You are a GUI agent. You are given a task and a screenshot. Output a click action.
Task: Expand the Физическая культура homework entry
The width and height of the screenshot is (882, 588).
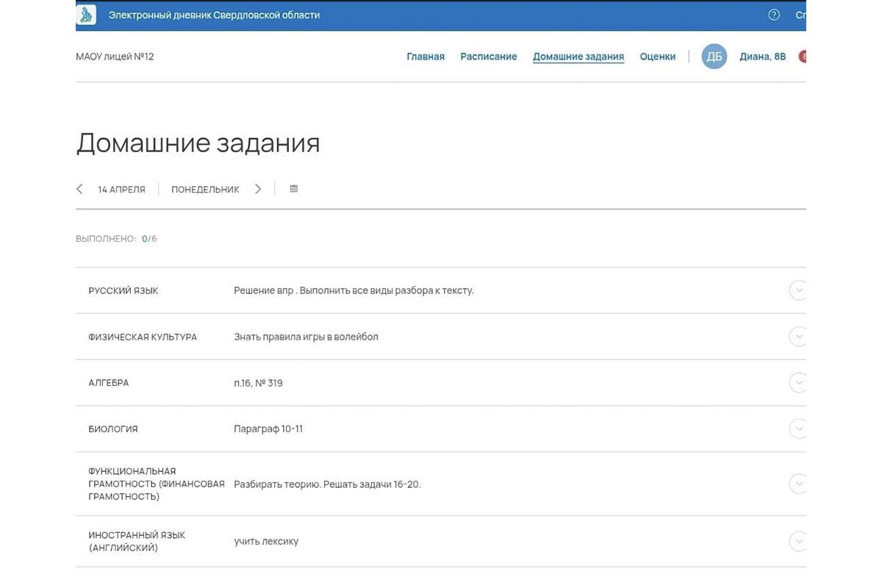click(798, 336)
